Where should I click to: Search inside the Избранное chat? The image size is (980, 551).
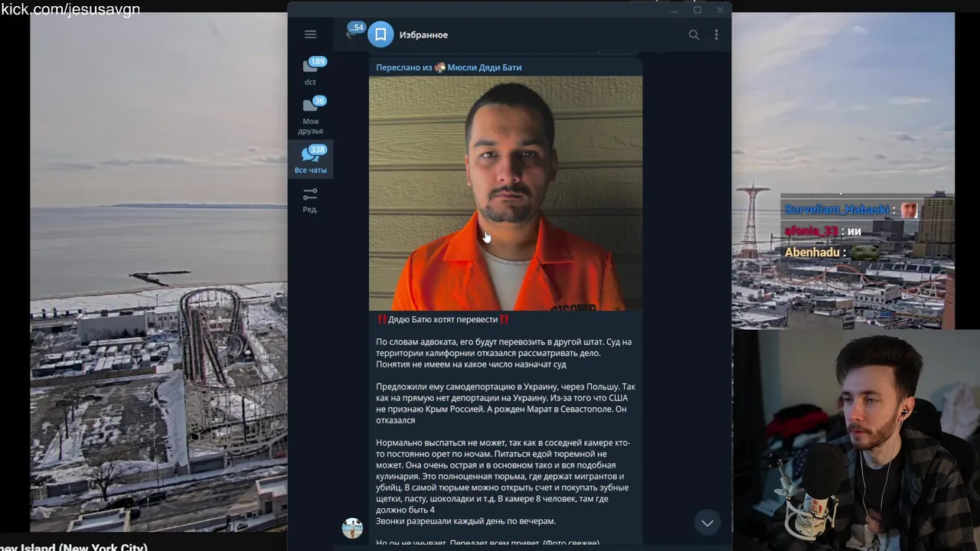(x=694, y=34)
